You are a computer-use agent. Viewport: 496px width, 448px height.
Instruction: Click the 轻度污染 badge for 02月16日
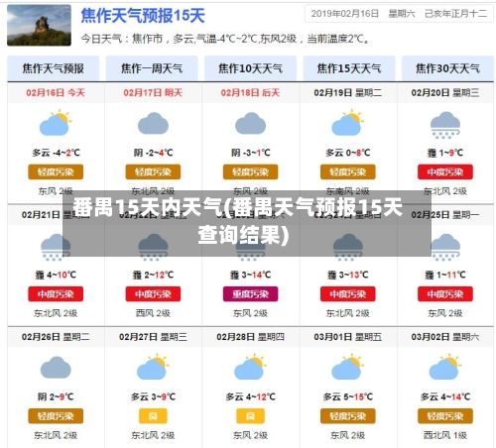click(56, 171)
